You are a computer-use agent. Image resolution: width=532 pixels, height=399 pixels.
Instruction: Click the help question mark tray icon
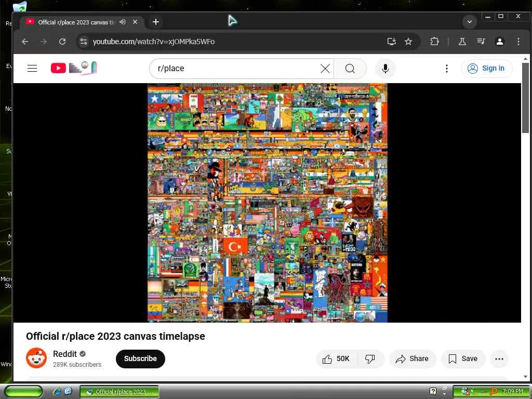click(x=433, y=391)
